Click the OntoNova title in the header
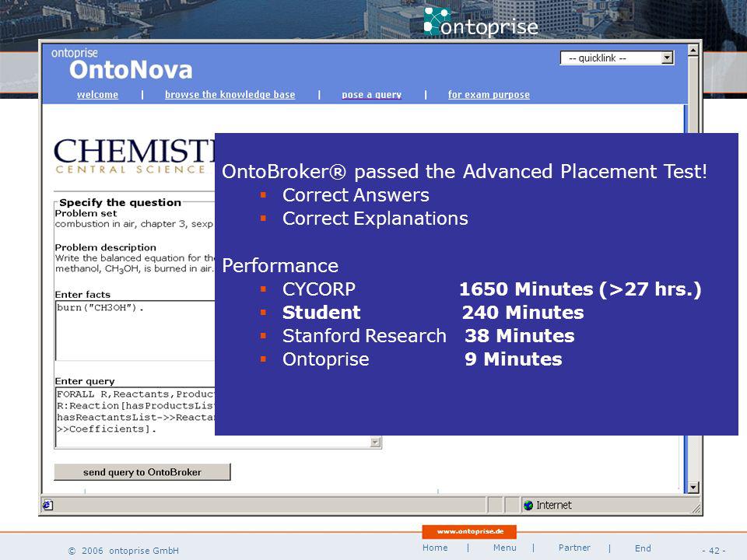This screenshot has width=747, height=560. coord(131,70)
